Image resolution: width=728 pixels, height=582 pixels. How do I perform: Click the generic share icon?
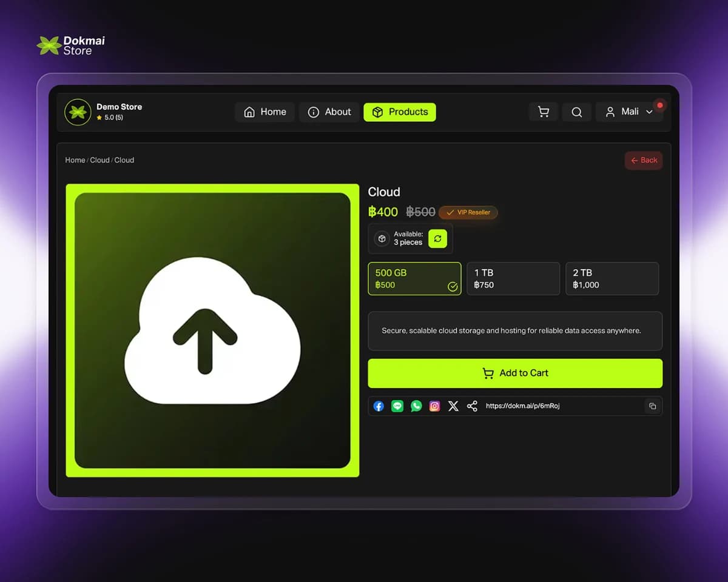[472, 406]
